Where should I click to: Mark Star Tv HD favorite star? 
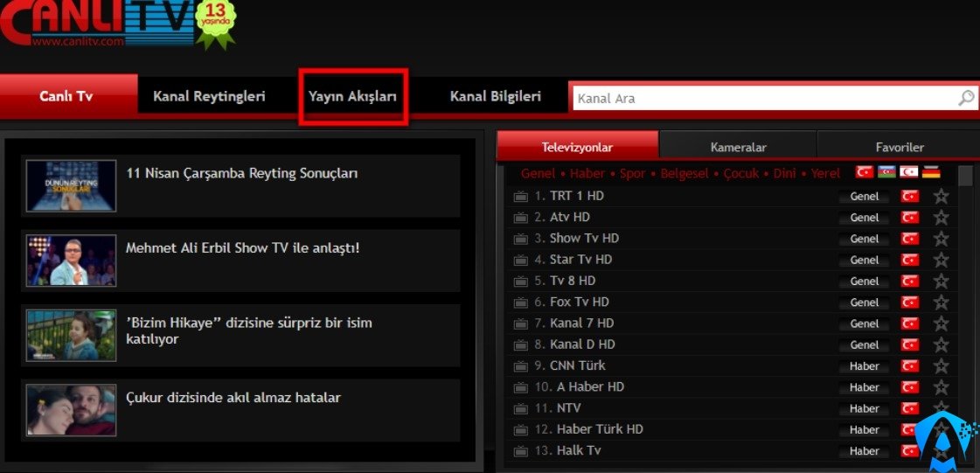pos(941,260)
